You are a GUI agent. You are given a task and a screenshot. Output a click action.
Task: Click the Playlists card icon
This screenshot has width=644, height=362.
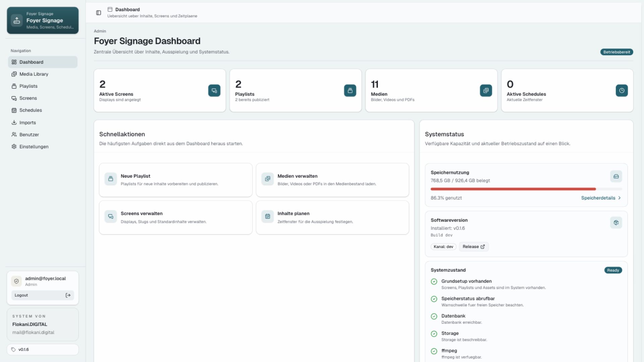[x=350, y=90]
